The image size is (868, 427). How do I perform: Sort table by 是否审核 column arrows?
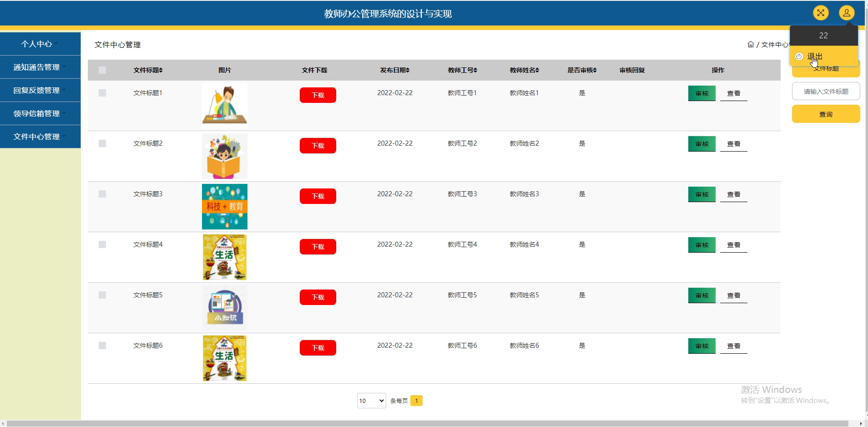[595, 70]
